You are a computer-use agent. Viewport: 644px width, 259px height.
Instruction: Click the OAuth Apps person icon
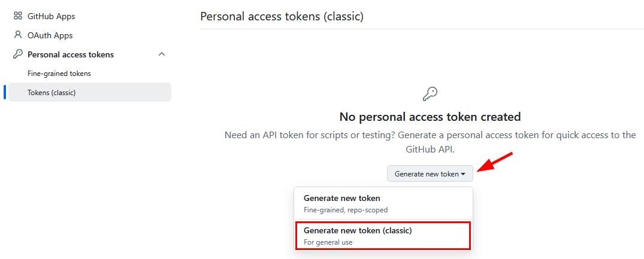point(18,35)
